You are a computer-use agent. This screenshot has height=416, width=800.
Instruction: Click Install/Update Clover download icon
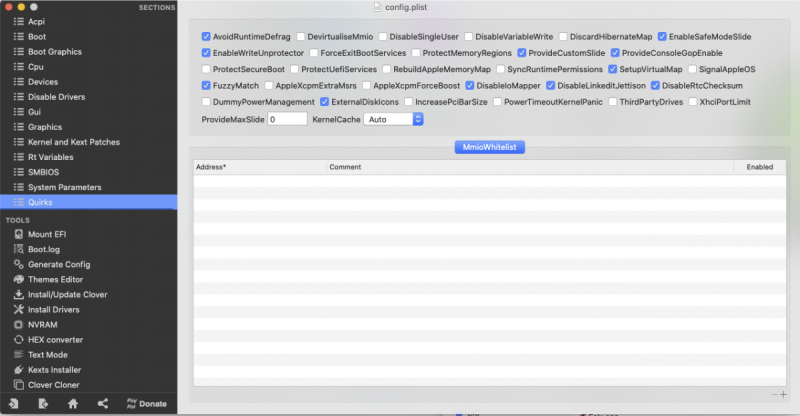19,295
